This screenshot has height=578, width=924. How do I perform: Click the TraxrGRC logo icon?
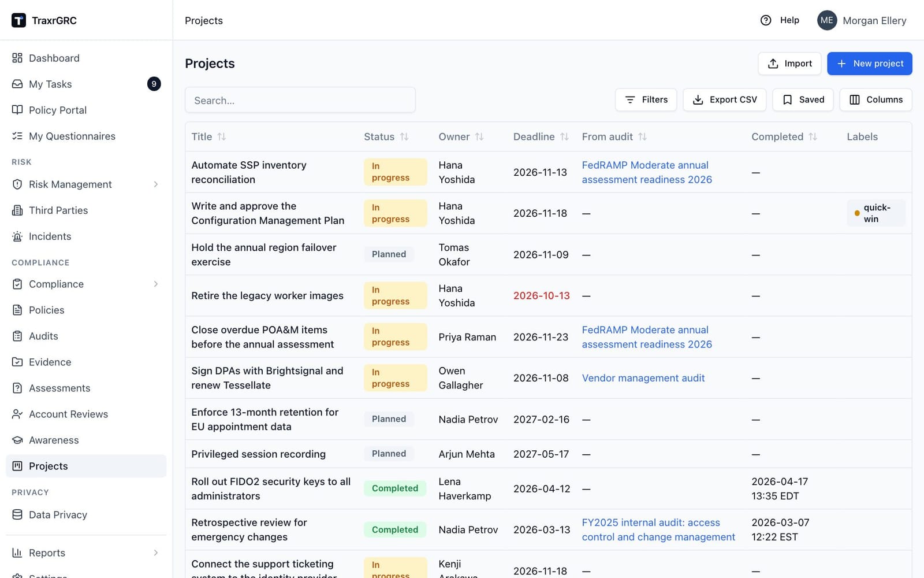pos(18,20)
